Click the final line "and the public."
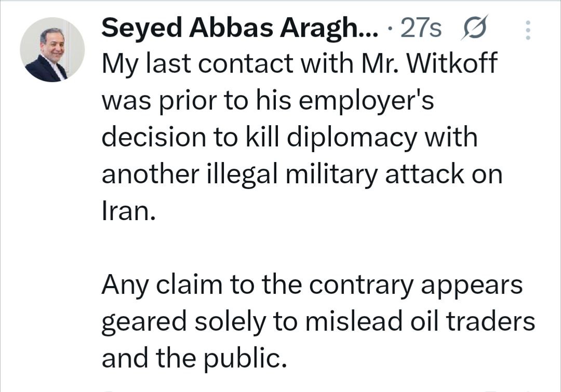 tap(194, 358)
